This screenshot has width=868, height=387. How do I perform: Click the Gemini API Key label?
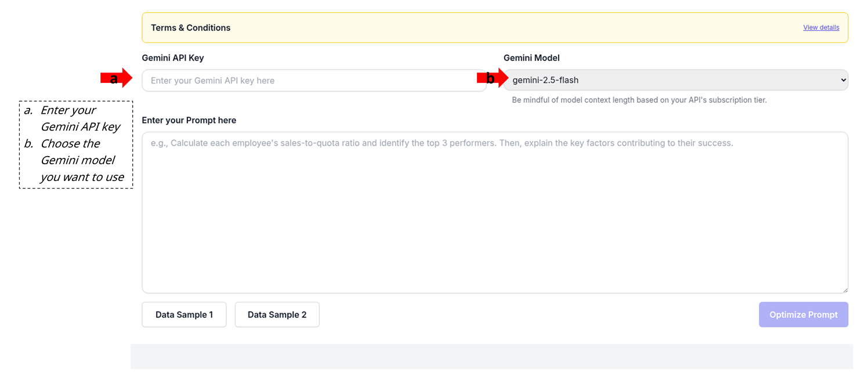pyautogui.click(x=172, y=58)
